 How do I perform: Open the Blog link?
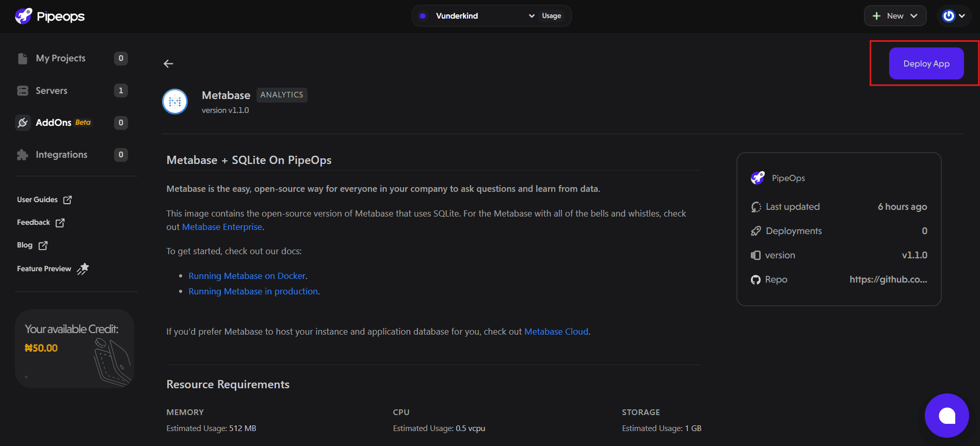[x=32, y=245]
